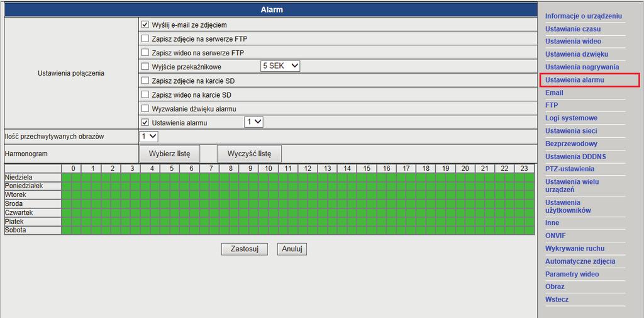Click hour '23' column header in schedule
This screenshot has width=644, height=318.
coord(524,168)
